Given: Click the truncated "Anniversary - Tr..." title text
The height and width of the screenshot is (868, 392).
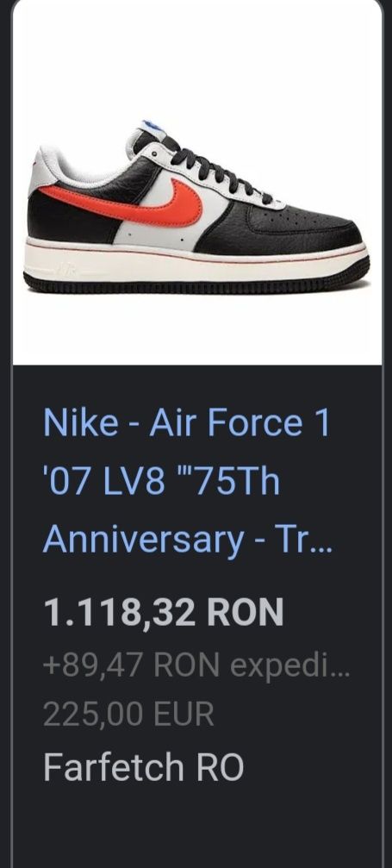Looking at the screenshot, I should pyautogui.click(x=189, y=540).
